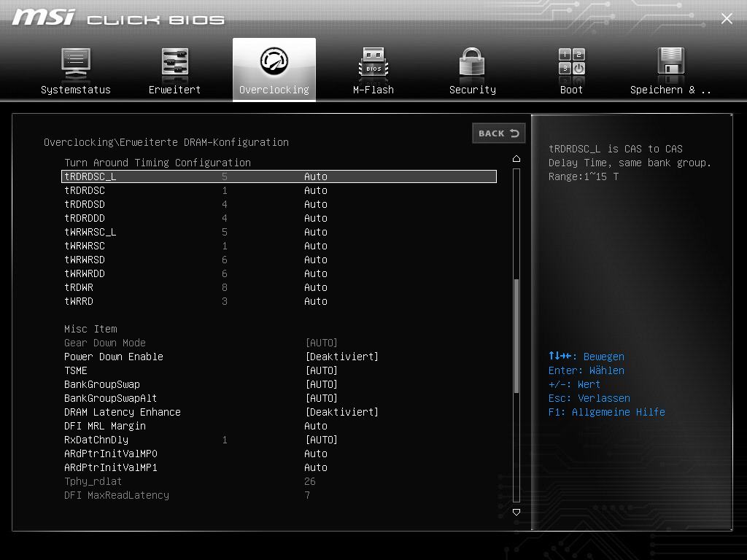Screen dimensions: 747x560
Task: Click the tWRRD row label
Action: click(79, 301)
